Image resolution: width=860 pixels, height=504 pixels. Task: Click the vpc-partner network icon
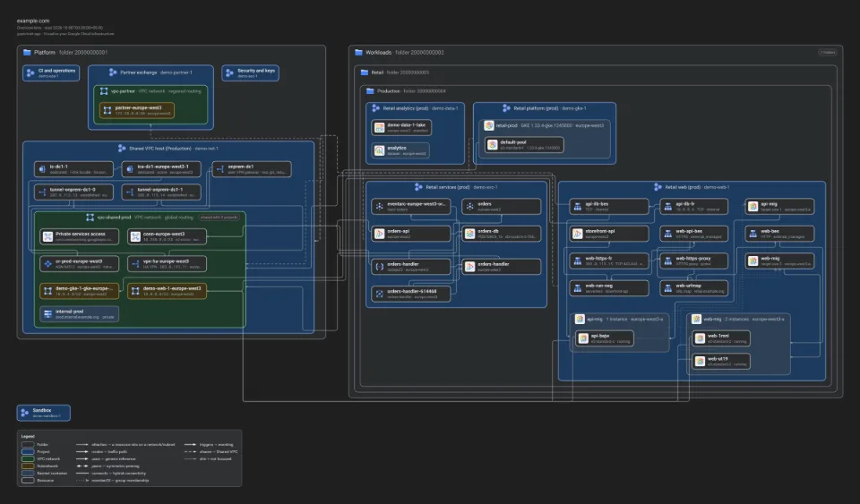[x=104, y=91]
